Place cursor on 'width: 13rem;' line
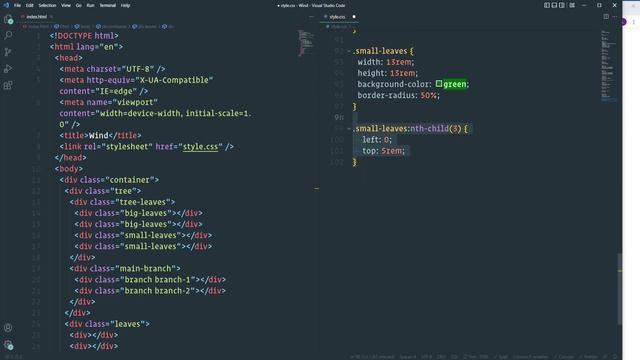The image size is (640, 360). [386, 62]
